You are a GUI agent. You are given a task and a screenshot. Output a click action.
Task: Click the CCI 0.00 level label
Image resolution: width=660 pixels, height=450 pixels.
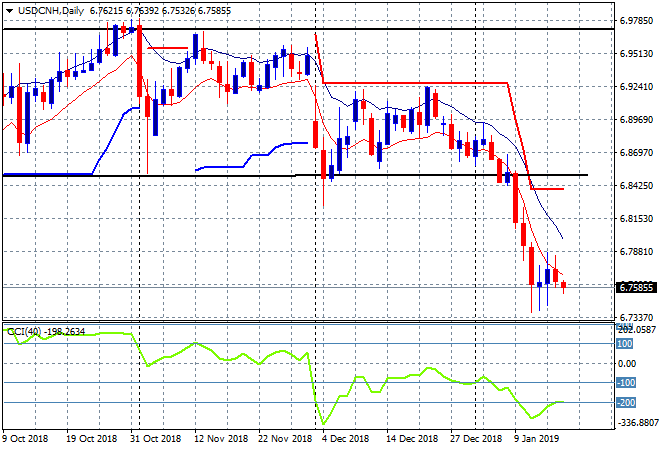pos(627,364)
